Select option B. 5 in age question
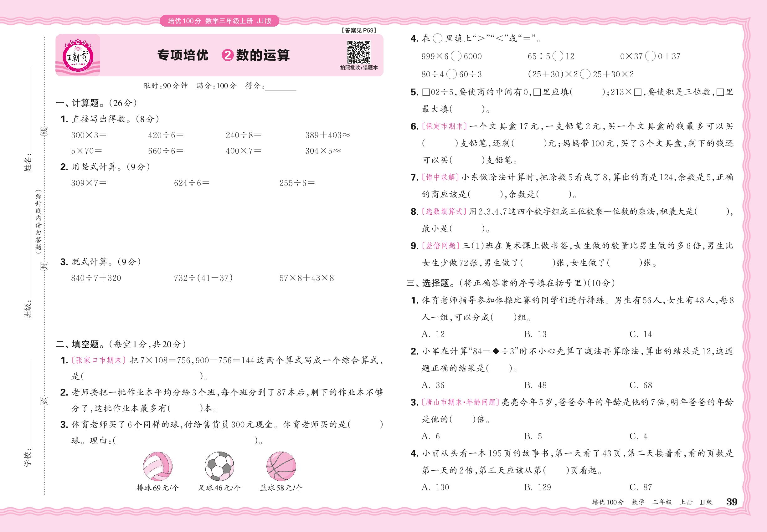 coord(533,436)
